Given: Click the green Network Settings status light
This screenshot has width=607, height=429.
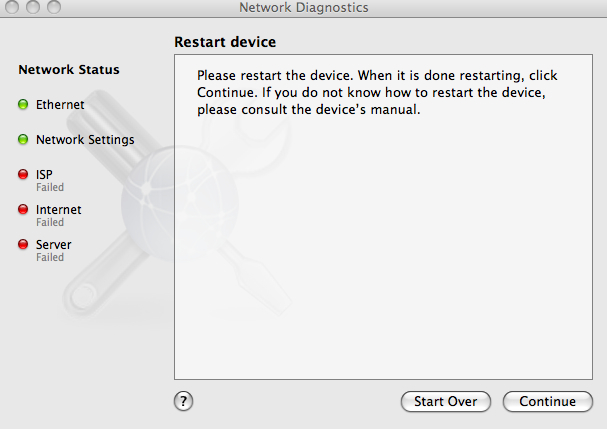Looking at the screenshot, I should (x=23, y=139).
